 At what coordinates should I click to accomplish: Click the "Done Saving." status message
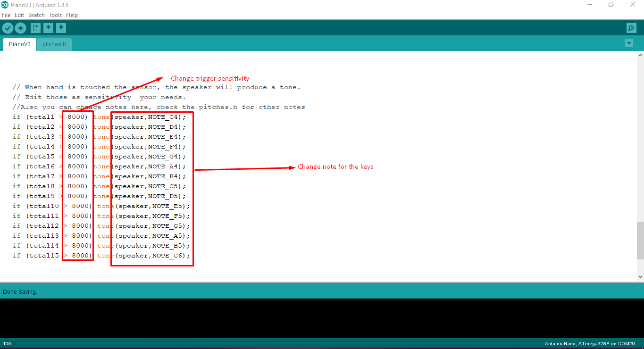[20, 292]
